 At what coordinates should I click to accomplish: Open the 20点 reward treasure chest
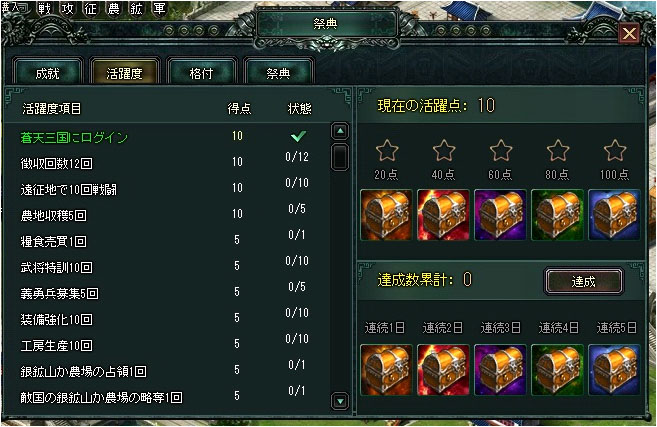386,215
